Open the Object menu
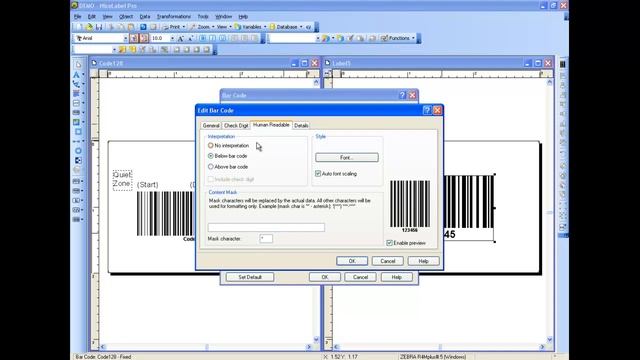640x360 pixels. pyautogui.click(x=126, y=17)
